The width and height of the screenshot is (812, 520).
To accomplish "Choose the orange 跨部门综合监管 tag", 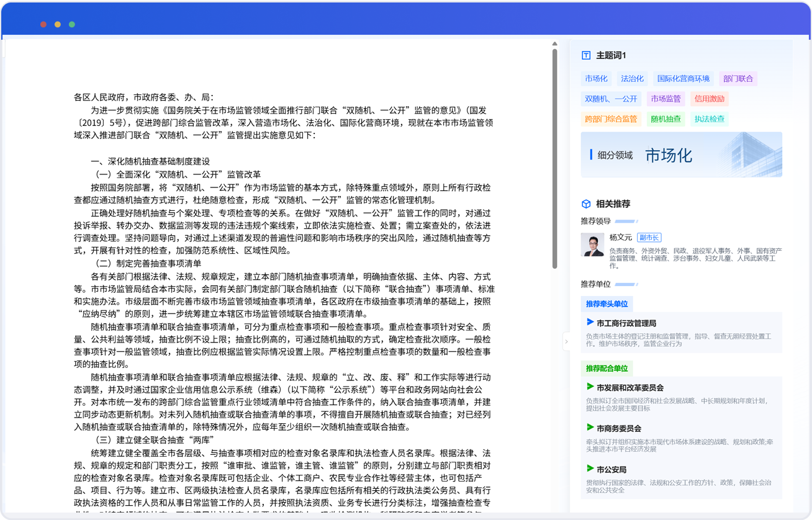I will tap(611, 119).
